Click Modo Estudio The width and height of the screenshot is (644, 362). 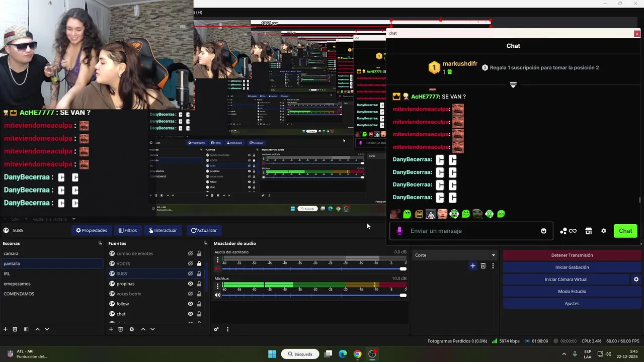(x=572, y=292)
